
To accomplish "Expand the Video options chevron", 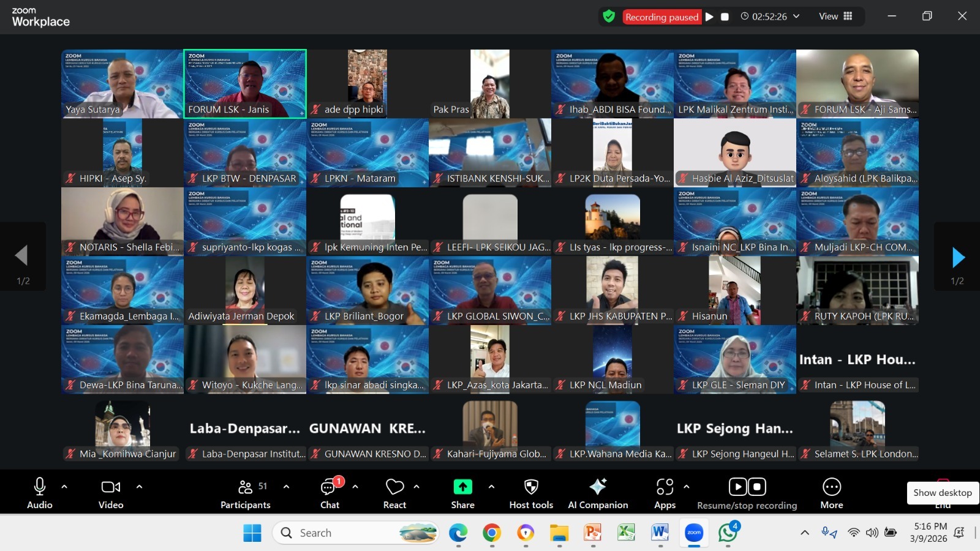I will pyautogui.click(x=138, y=488).
